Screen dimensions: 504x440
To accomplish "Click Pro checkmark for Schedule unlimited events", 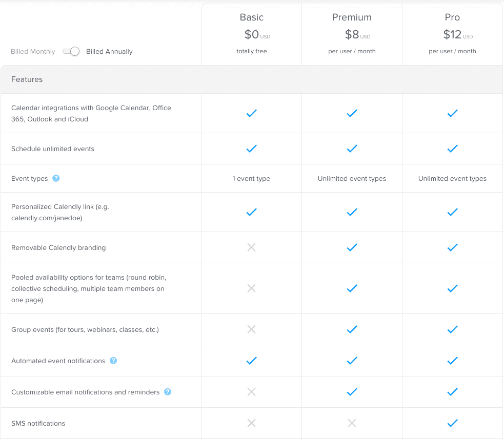I will pos(452,149).
